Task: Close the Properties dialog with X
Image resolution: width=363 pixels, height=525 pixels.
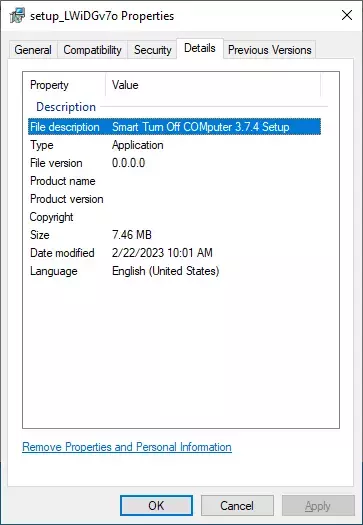Action: point(347,15)
